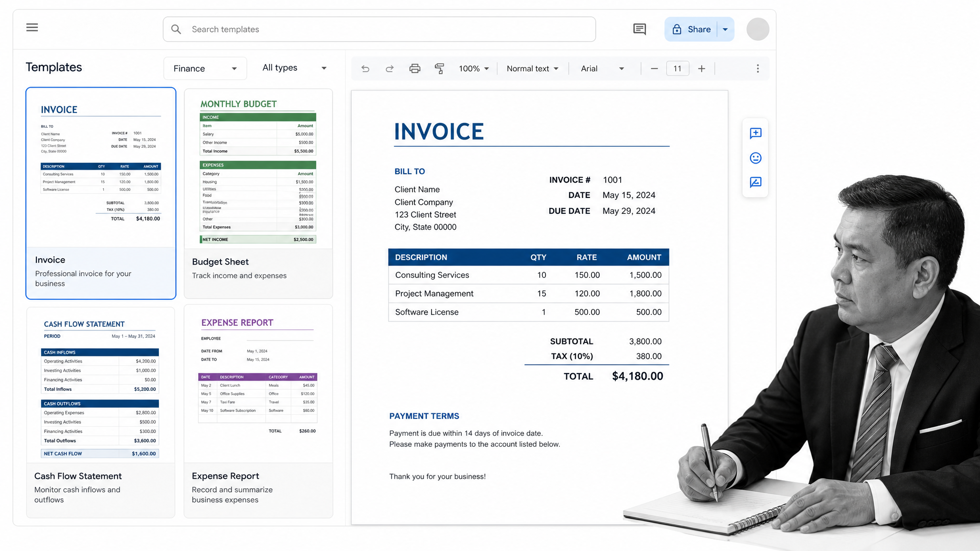Open the Finance category dropdown
The image size is (980, 551).
[x=205, y=68]
